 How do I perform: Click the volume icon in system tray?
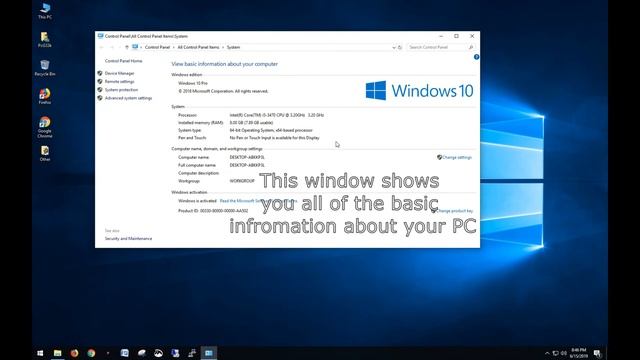(564, 353)
